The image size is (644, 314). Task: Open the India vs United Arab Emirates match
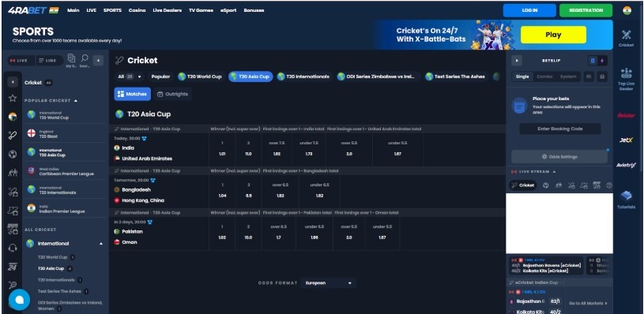(x=159, y=150)
